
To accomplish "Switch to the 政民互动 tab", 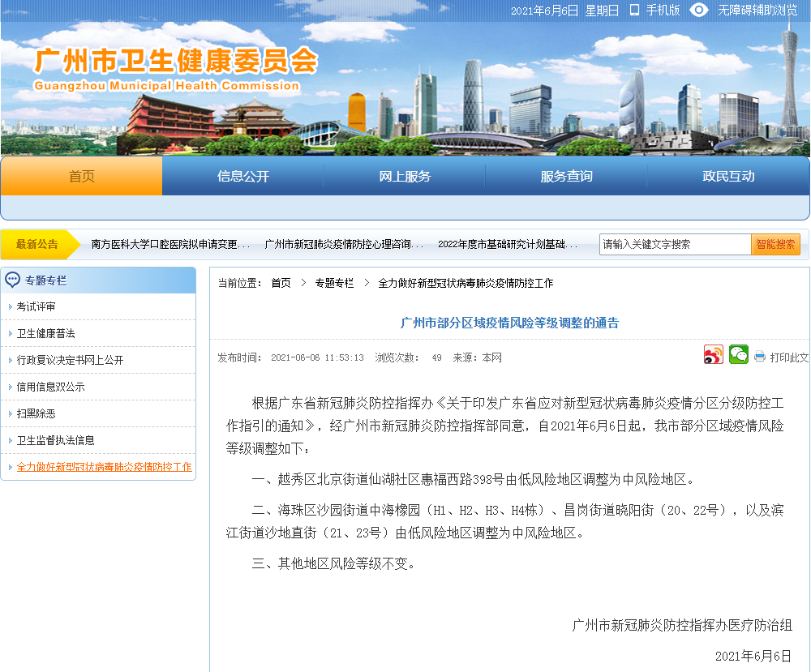I will click(727, 175).
